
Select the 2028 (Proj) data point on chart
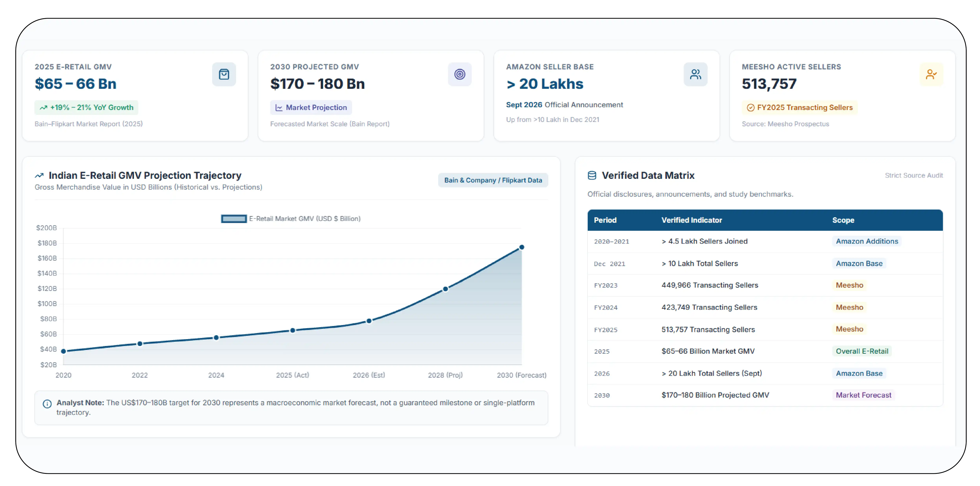click(x=445, y=289)
